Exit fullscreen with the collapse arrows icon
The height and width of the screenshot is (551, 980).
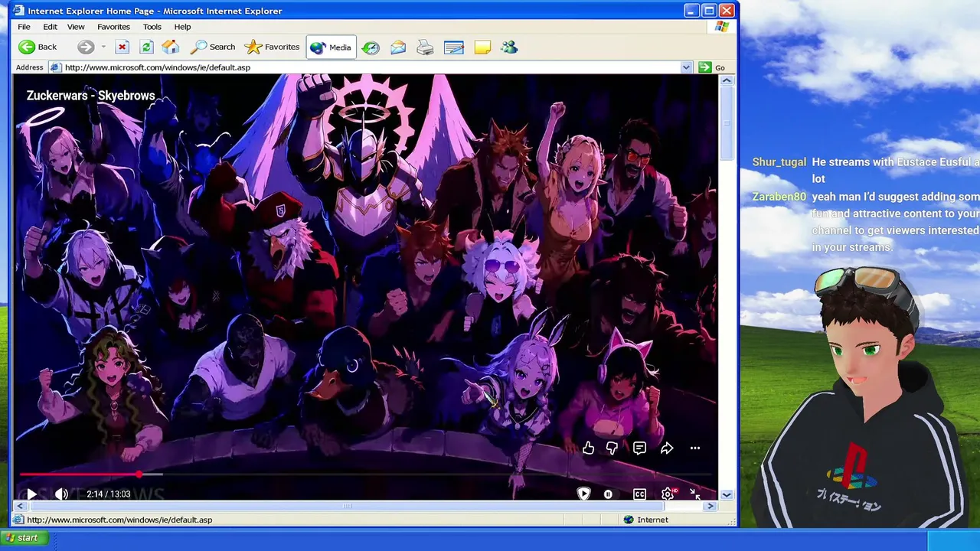pos(695,494)
